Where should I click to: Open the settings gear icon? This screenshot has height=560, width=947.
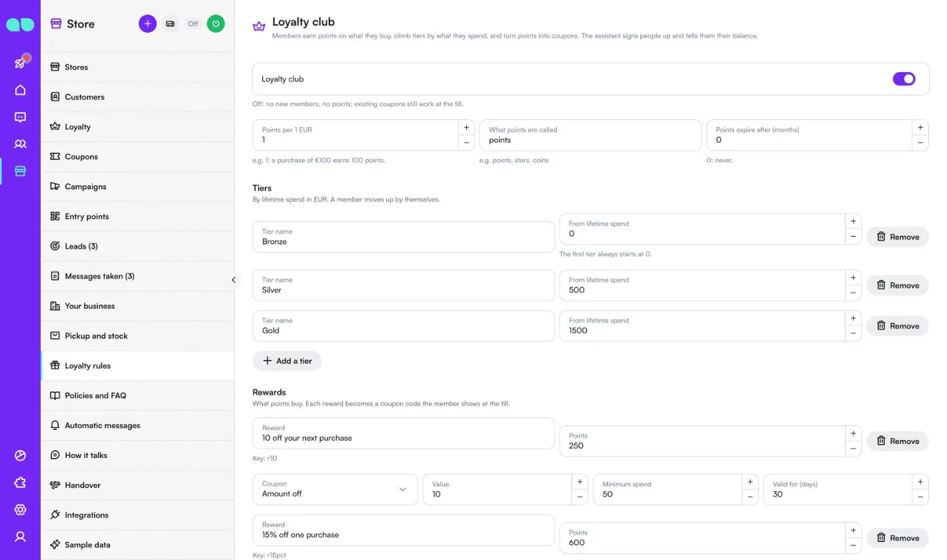tap(20, 510)
